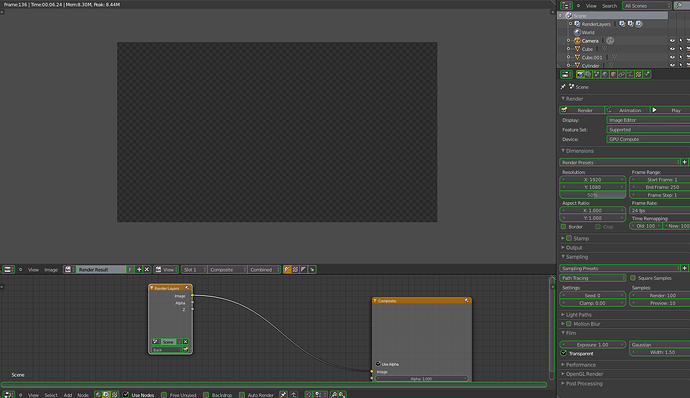The width and height of the screenshot is (690, 398).
Task: Open the outliner View menu
Action: click(x=591, y=6)
